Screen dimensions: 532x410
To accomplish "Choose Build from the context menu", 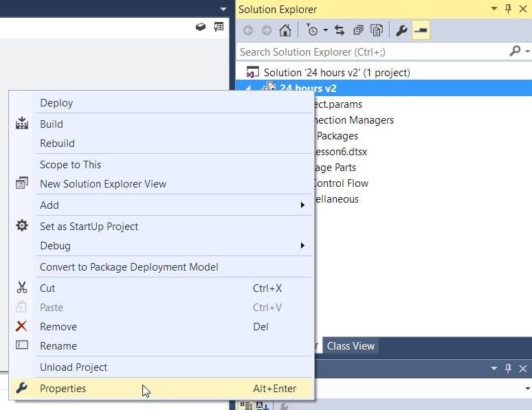I will [161, 124].
